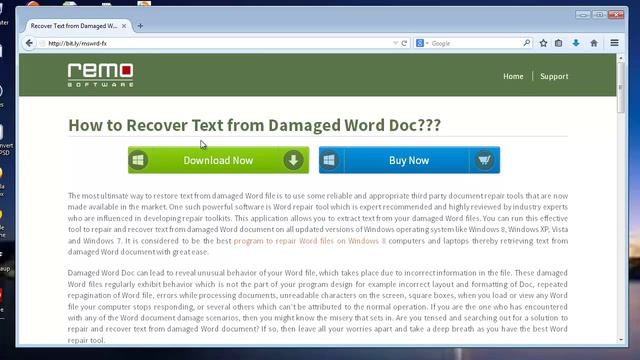Minimize the browser window
This screenshot has width=640, height=360.
582,15
